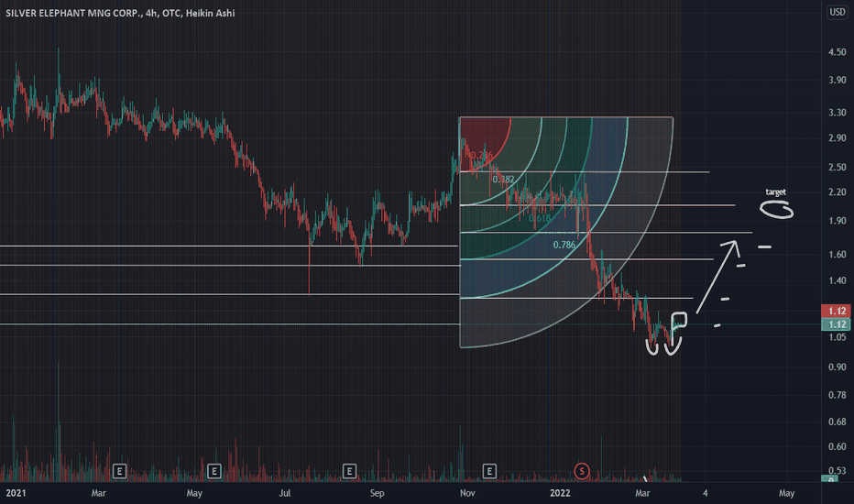This screenshot has width=854, height=504.
Task: Click the Nov time axis label
Action: click(467, 493)
